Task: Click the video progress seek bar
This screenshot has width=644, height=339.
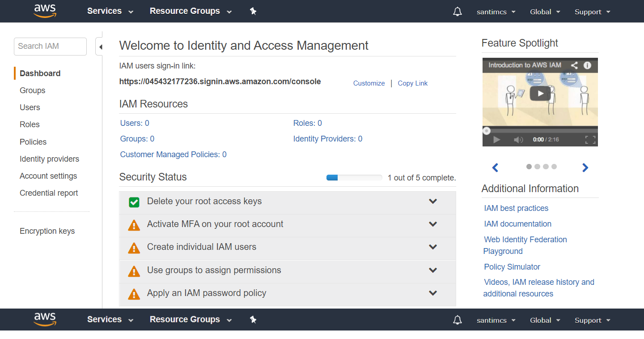Action: click(x=540, y=131)
